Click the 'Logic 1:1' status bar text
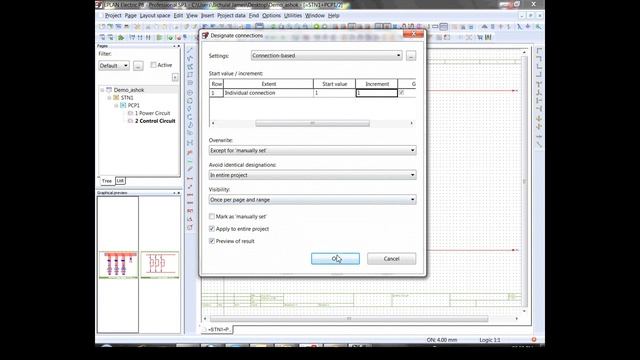Image resolution: width=640 pixels, height=360 pixels. [490, 340]
